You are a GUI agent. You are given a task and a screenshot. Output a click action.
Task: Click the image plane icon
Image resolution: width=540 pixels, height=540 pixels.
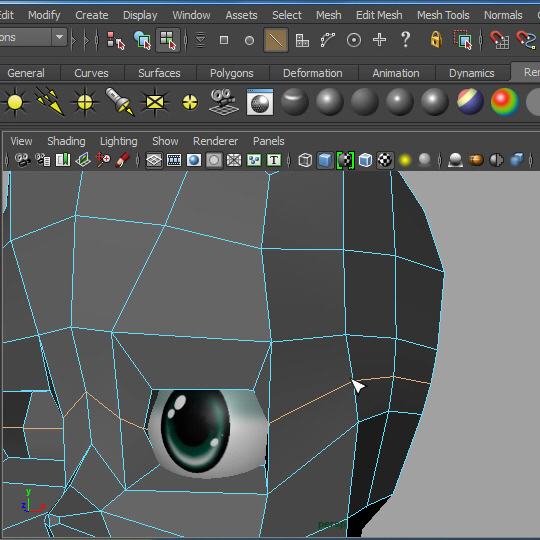(83, 160)
